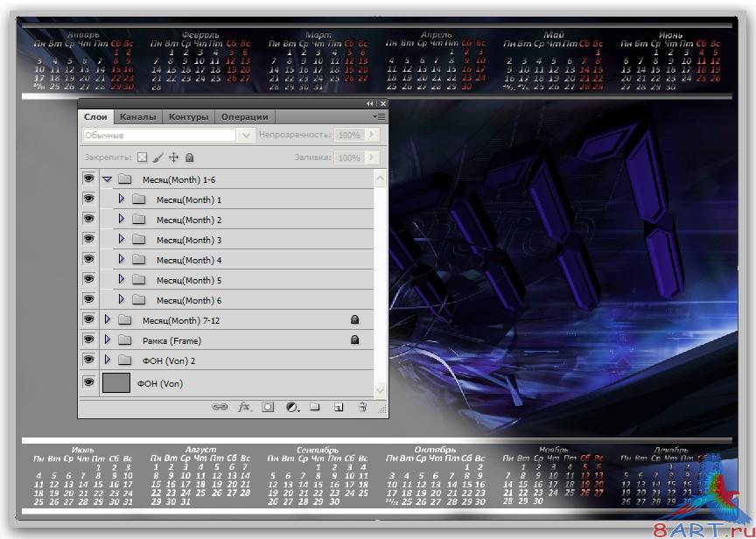
Task: Expand the Месяц(Month) 3 folder
Action: coord(122,240)
